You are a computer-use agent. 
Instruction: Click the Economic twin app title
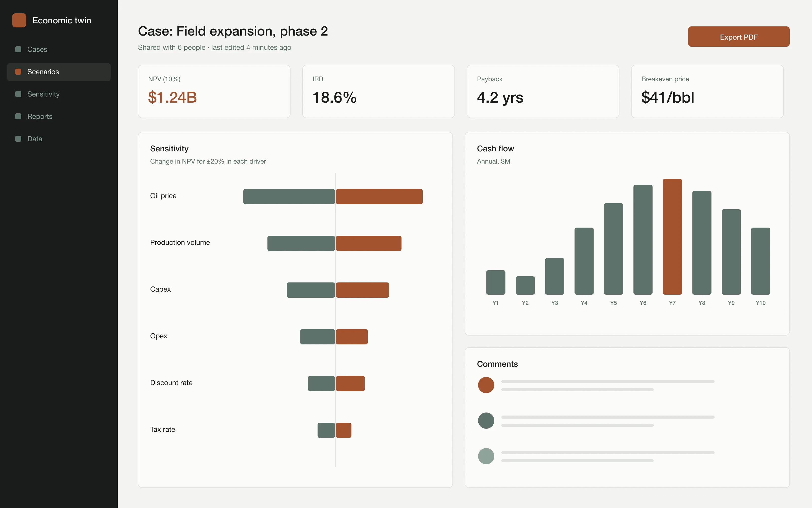pos(62,21)
